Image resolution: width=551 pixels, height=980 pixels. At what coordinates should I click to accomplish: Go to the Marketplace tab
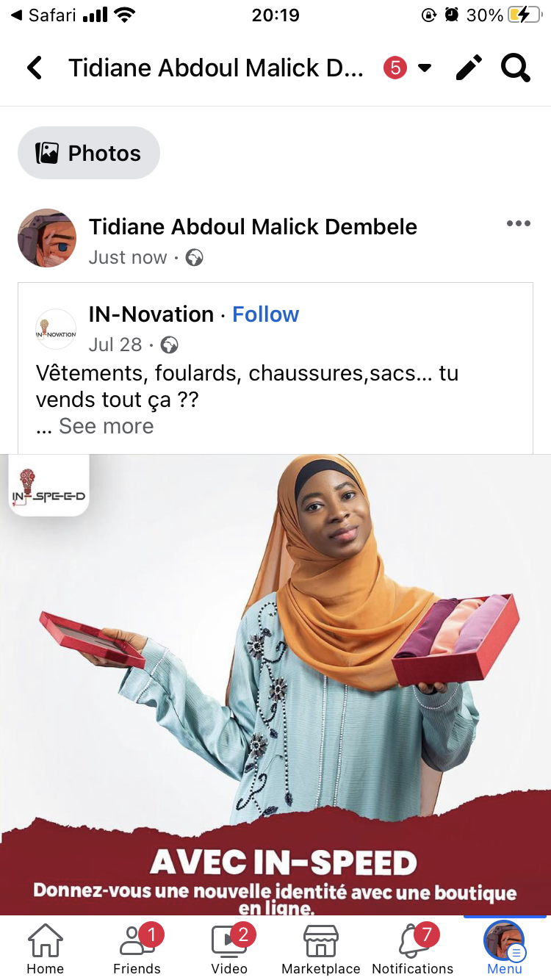coord(321,948)
